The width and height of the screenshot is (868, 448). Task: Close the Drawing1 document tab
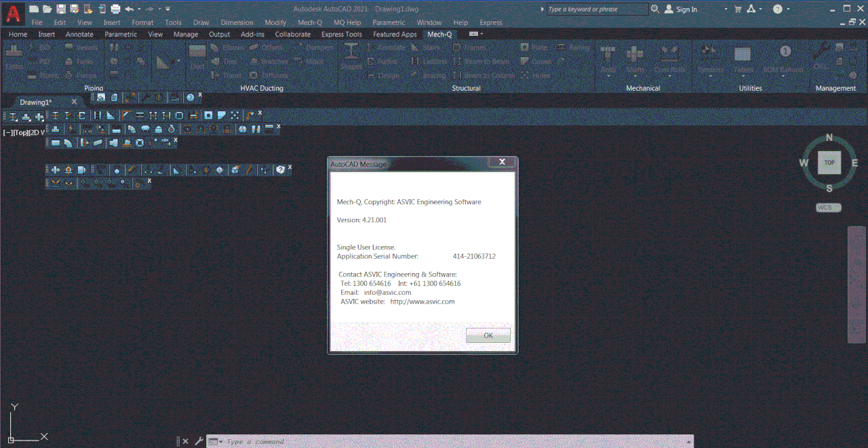tap(75, 102)
